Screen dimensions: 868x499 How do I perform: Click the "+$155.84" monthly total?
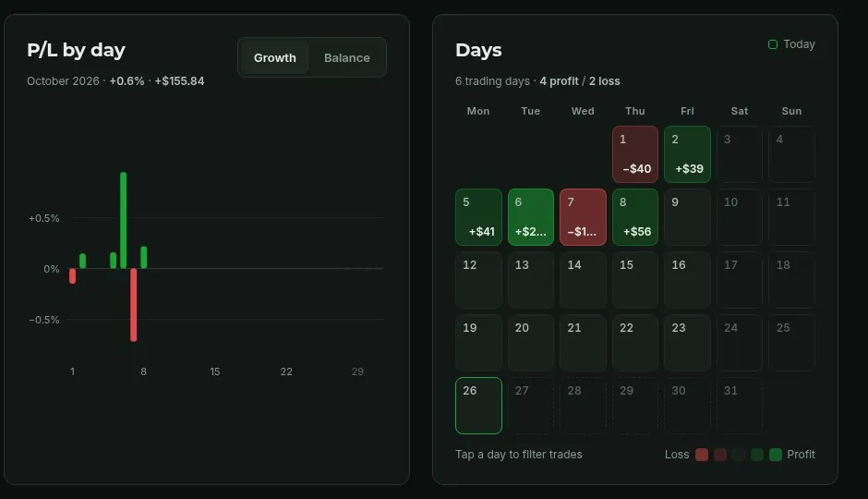coord(179,81)
